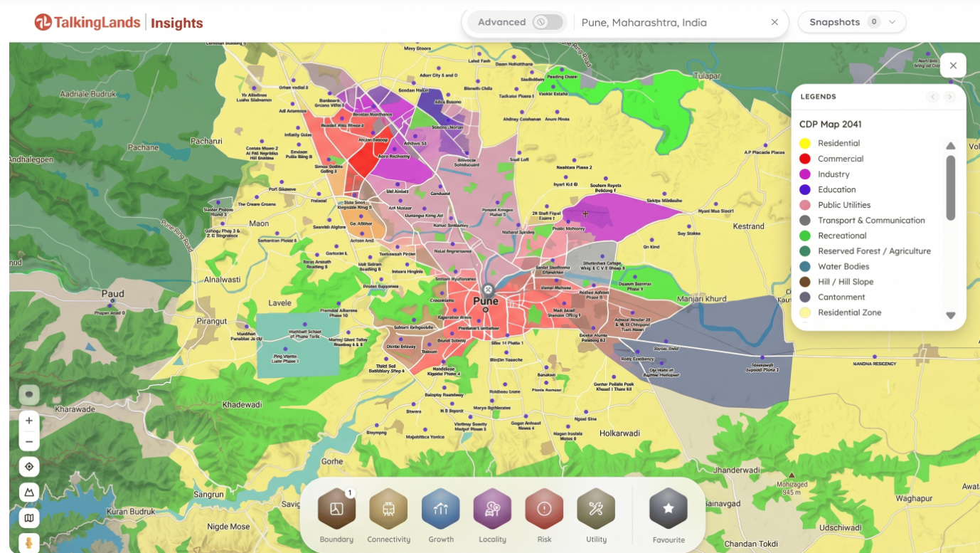Clear the Pune location search text

[774, 22]
